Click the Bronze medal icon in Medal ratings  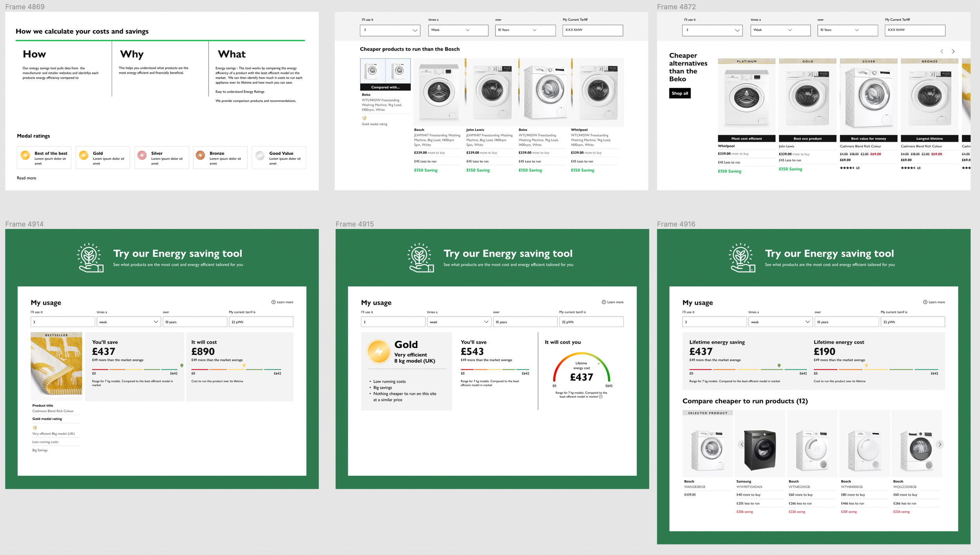pyautogui.click(x=200, y=155)
